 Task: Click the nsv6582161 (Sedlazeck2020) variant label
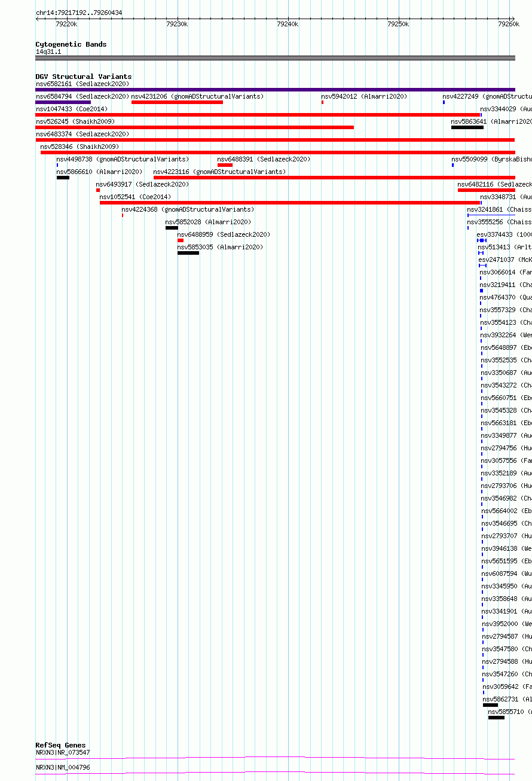(x=82, y=84)
